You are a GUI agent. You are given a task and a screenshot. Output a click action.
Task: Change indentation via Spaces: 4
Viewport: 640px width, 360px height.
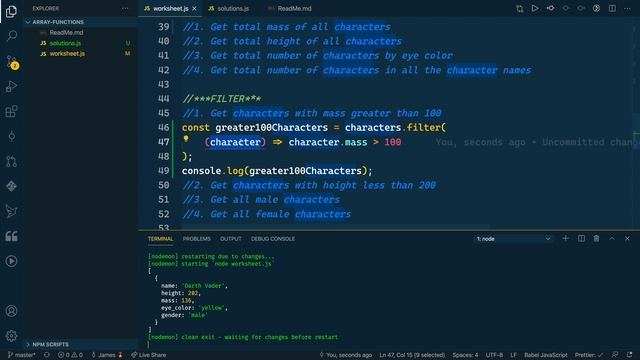click(x=465, y=355)
